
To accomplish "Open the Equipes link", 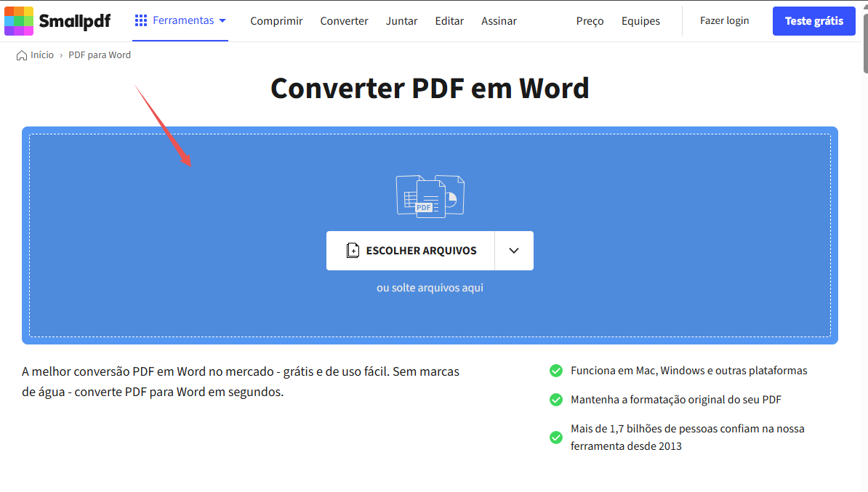I will 640,21.
